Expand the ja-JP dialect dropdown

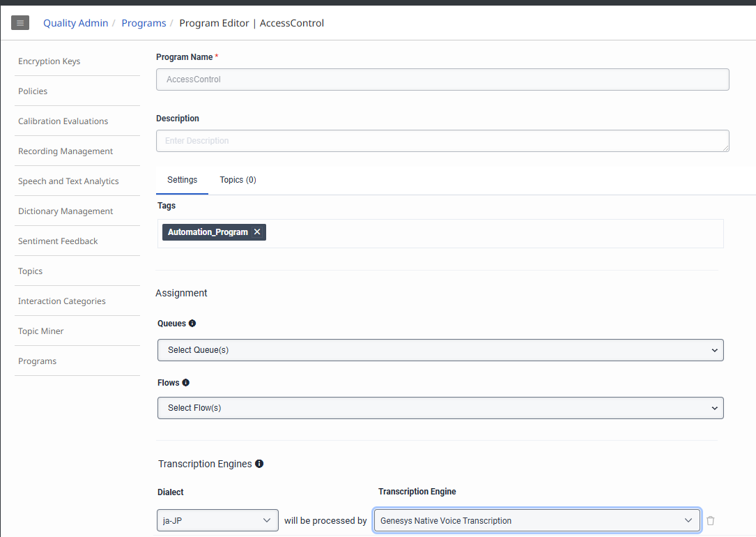point(218,520)
